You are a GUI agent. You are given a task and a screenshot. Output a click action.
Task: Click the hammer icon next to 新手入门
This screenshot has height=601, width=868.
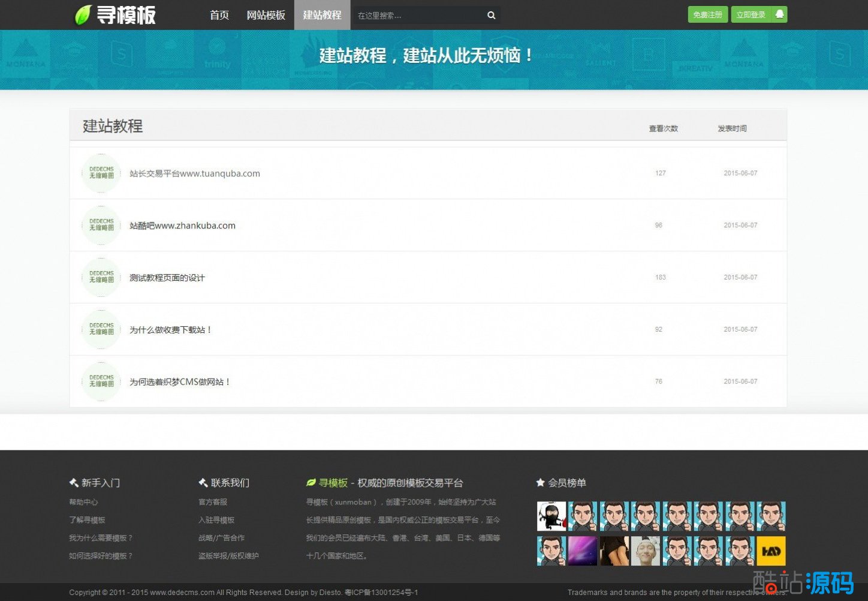tap(74, 483)
